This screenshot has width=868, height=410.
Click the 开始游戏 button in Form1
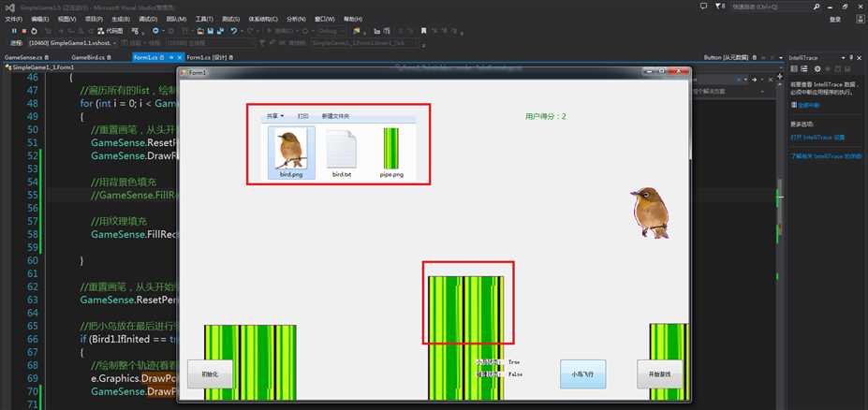[660, 374]
